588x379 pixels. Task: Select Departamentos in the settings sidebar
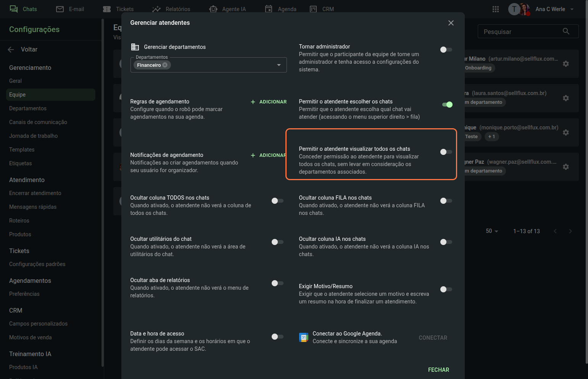[x=28, y=108]
